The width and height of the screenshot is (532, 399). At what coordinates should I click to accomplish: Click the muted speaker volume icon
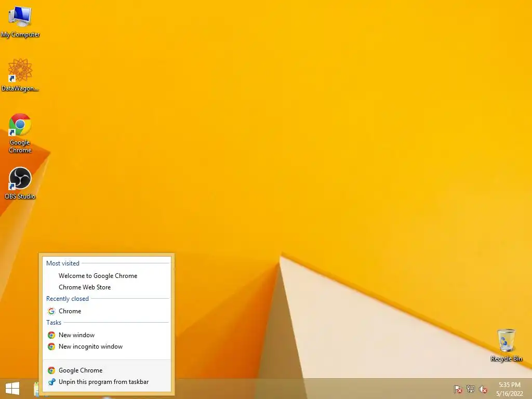483,389
